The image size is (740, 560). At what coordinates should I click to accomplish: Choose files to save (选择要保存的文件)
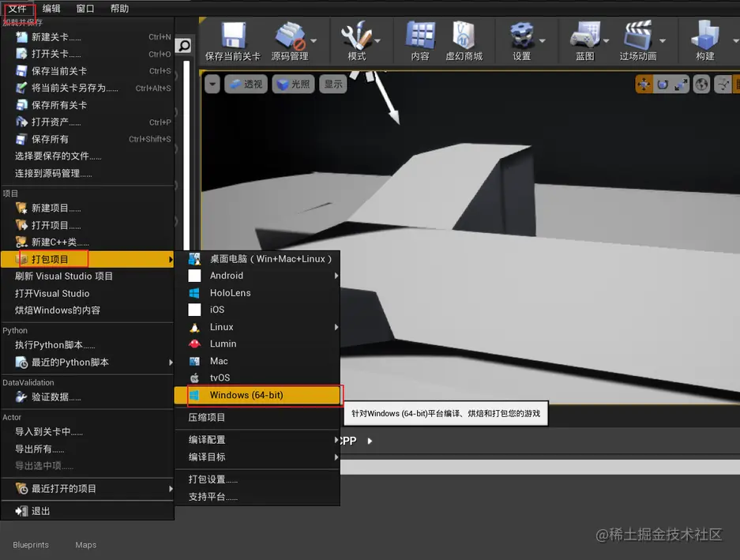click(88, 156)
